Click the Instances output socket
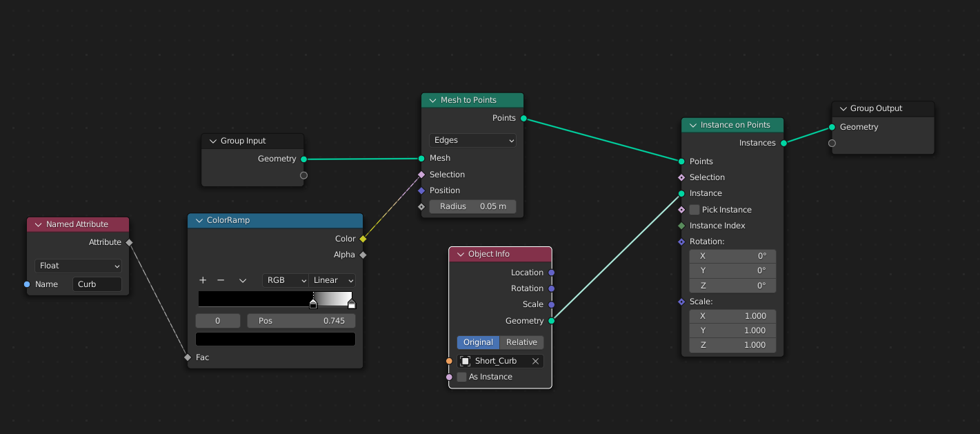The image size is (980, 434). [783, 143]
